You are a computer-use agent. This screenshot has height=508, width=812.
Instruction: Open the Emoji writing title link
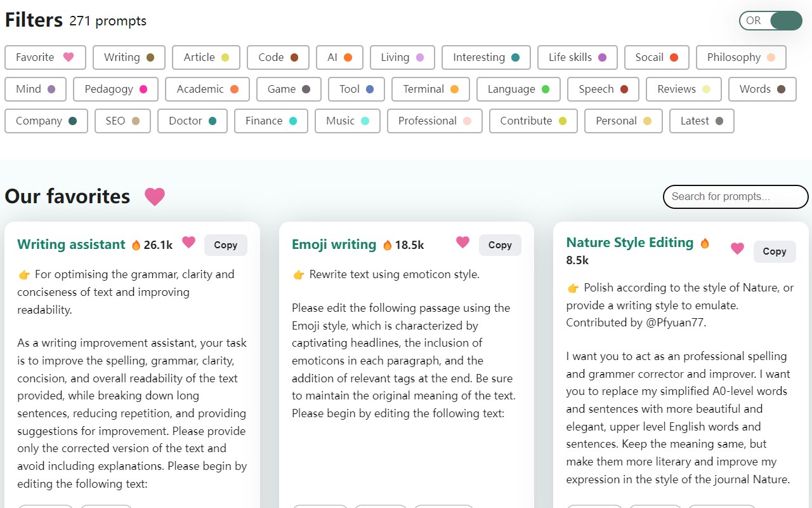coord(334,244)
